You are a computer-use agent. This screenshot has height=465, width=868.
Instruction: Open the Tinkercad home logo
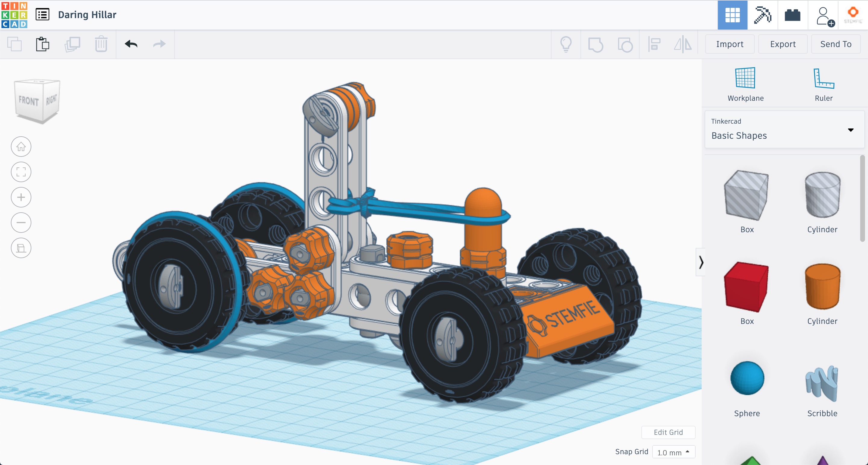point(14,15)
